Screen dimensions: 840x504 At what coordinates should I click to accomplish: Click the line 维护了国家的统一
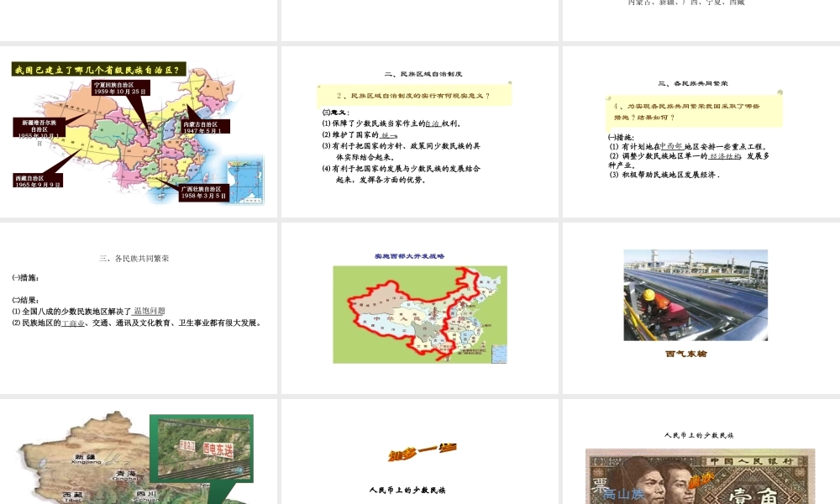pos(360,135)
